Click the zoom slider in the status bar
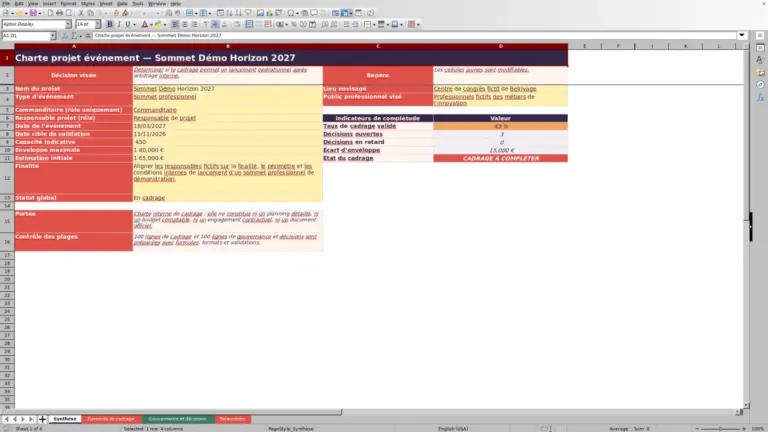This screenshot has height=432, width=768. pos(720,429)
